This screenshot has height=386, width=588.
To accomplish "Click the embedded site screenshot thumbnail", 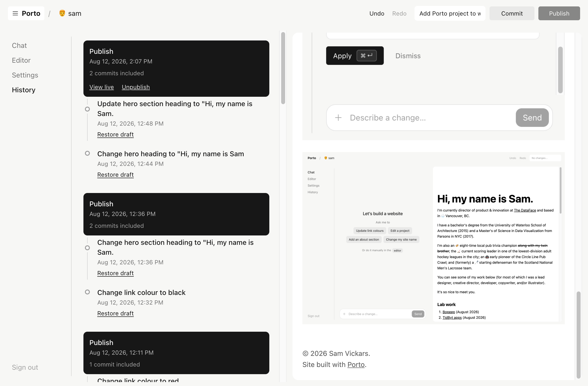I will 433,238.
